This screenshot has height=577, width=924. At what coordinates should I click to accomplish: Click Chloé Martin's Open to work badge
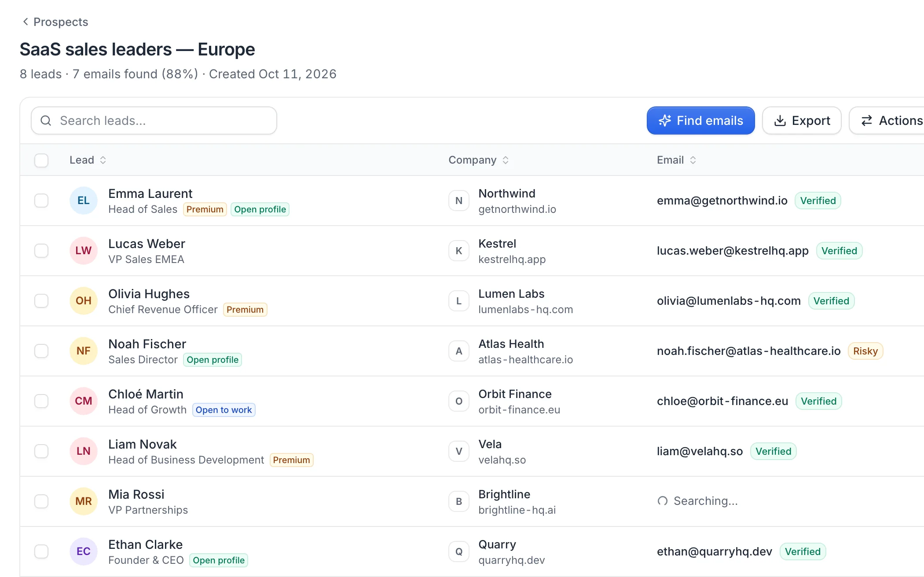(x=224, y=410)
